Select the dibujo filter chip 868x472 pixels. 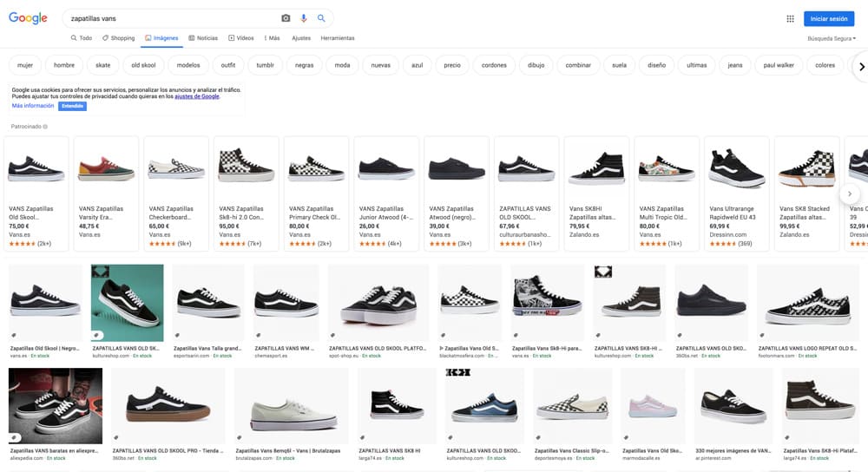pos(536,65)
